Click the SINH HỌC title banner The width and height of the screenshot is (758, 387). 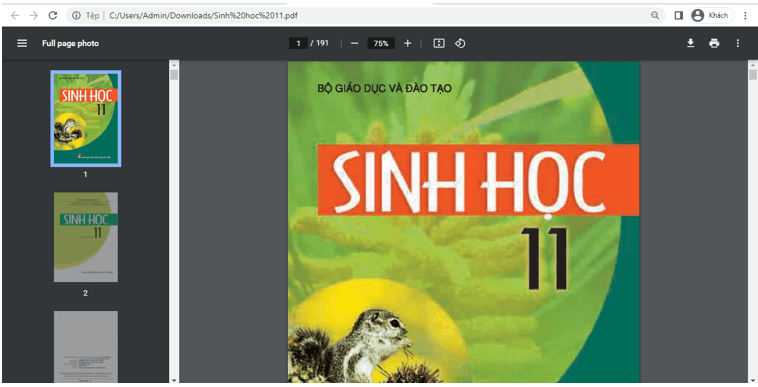point(478,180)
